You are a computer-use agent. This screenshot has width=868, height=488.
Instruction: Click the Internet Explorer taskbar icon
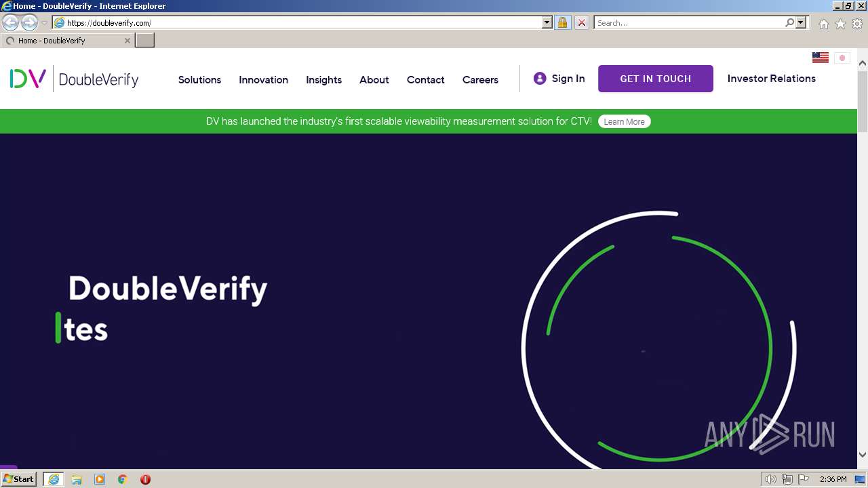54,479
